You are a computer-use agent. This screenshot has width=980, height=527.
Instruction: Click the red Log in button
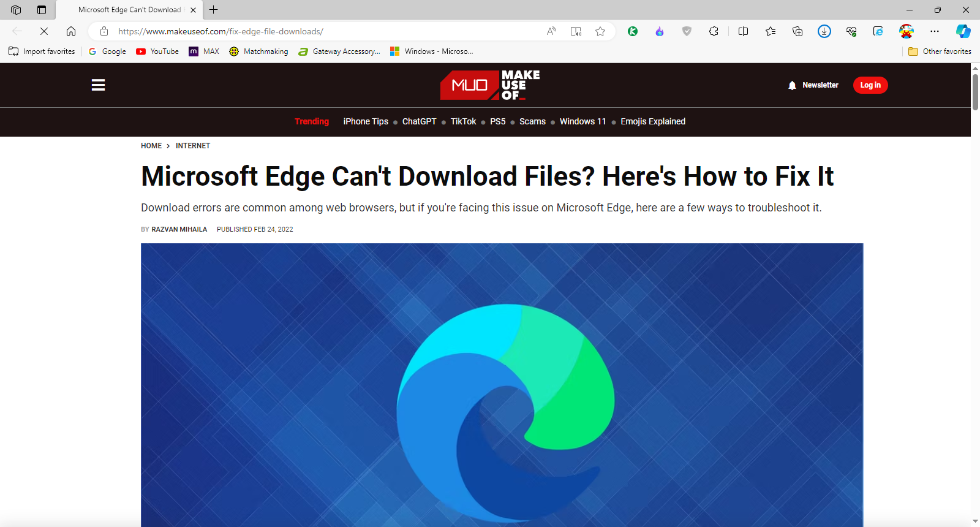(870, 85)
